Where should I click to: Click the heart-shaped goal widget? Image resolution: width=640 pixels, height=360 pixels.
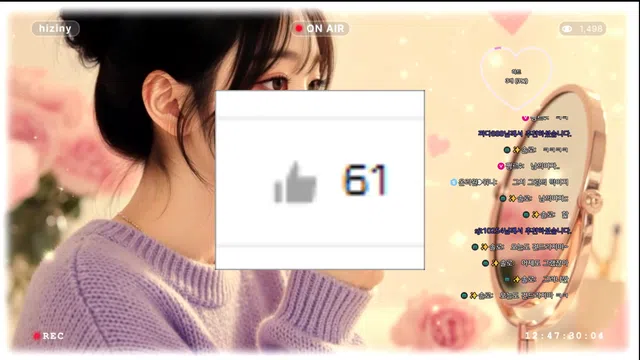tap(516, 78)
